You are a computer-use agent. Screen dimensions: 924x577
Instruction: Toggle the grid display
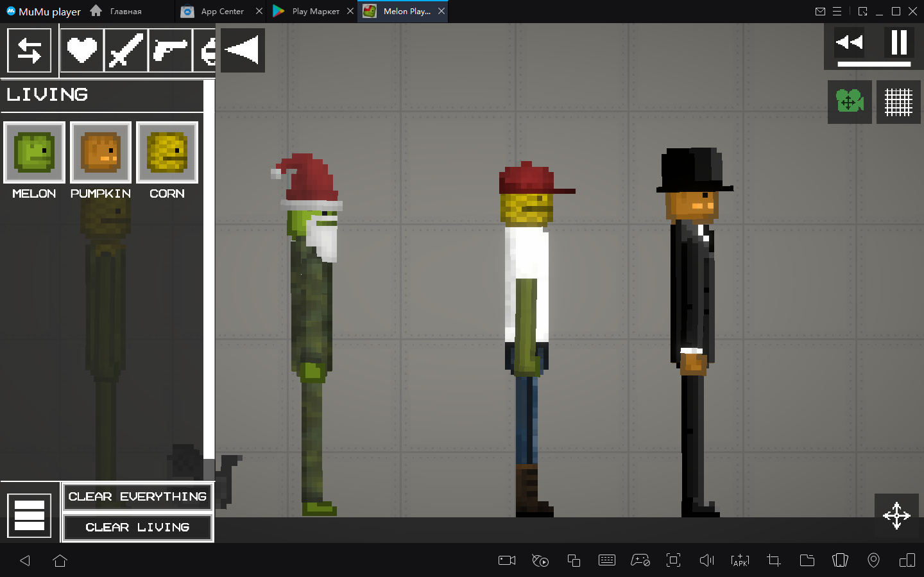[x=898, y=102]
